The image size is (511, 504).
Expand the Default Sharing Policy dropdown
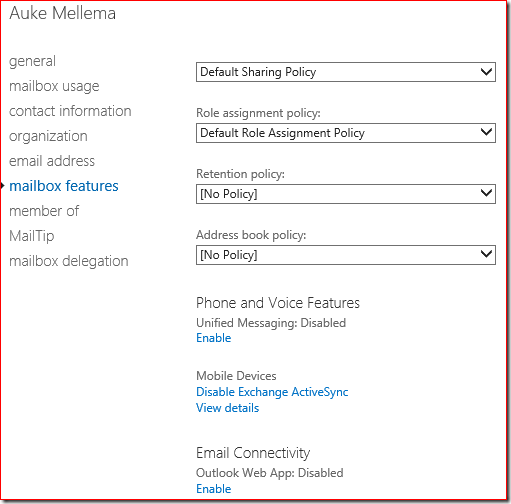346,72
